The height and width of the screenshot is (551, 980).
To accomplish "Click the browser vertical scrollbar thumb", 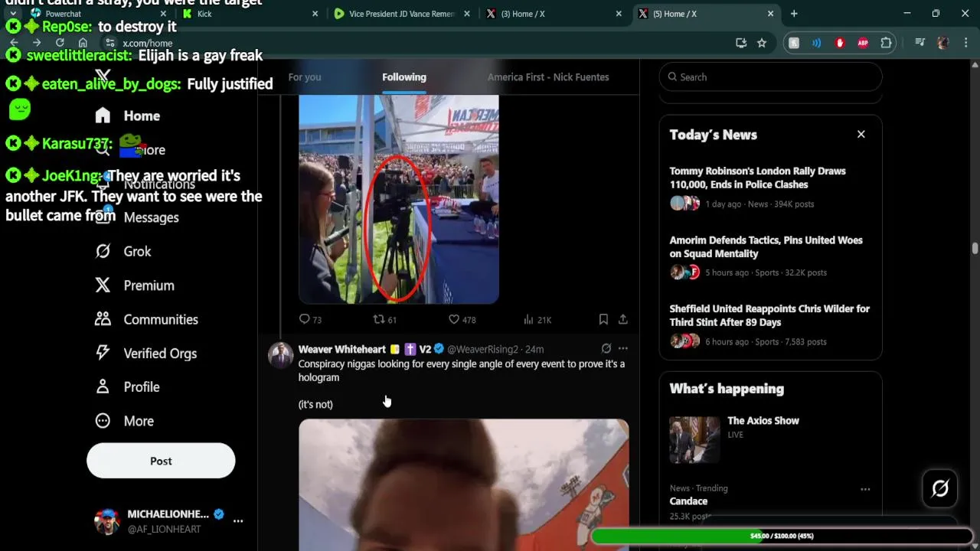I will tap(975, 248).
